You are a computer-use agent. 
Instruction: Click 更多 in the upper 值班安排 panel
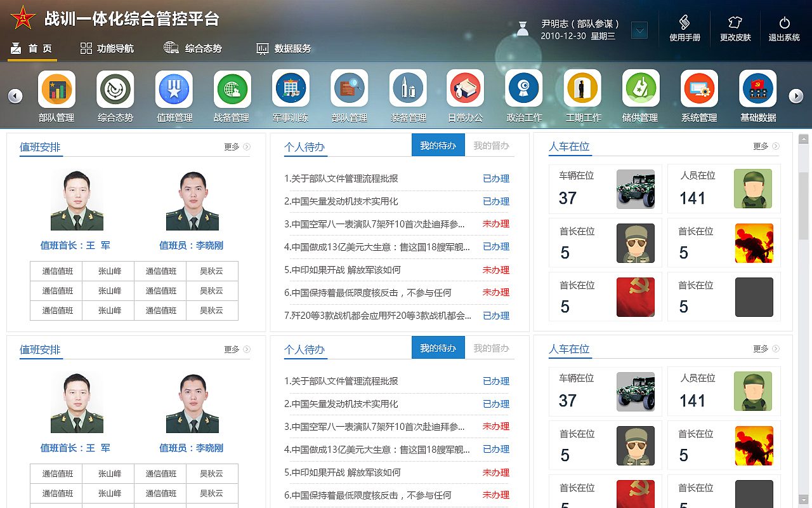coord(237,147)
